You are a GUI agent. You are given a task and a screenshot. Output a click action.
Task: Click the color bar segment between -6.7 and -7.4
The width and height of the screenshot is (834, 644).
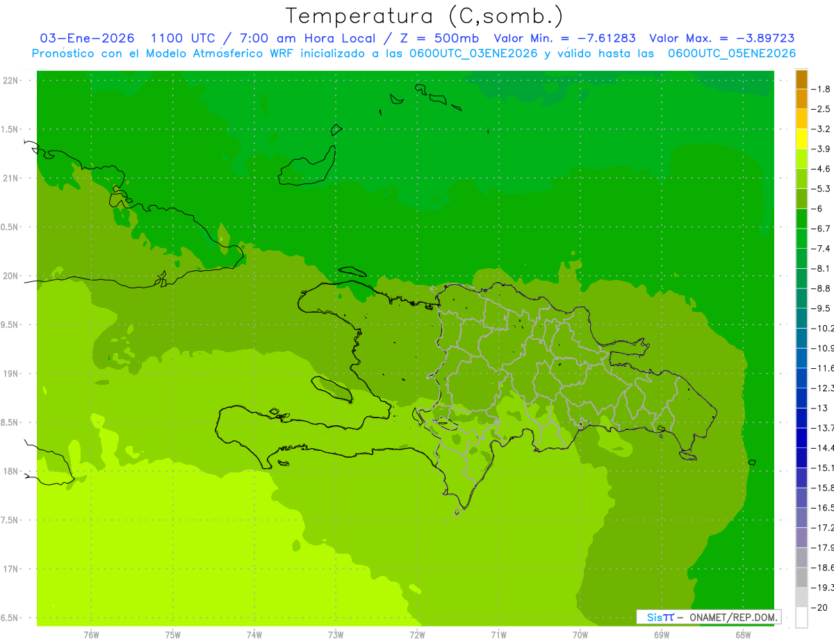click(801, 238)
